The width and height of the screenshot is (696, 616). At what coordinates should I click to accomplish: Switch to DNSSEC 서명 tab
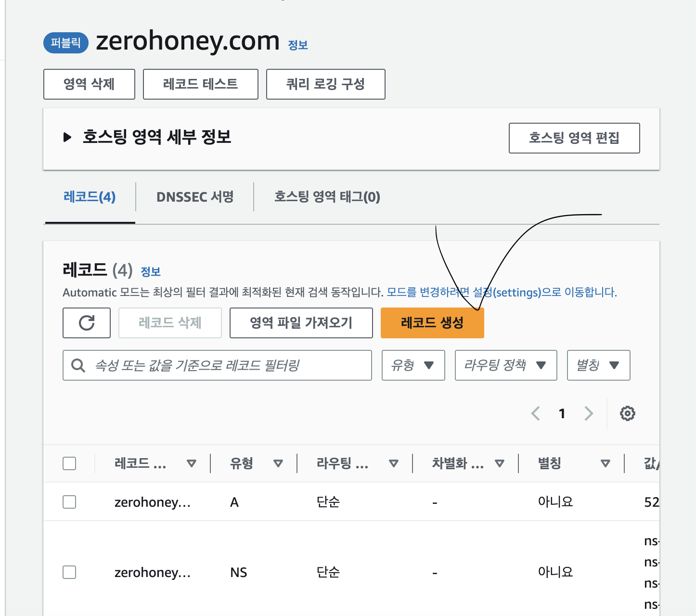tap(195, 197)
